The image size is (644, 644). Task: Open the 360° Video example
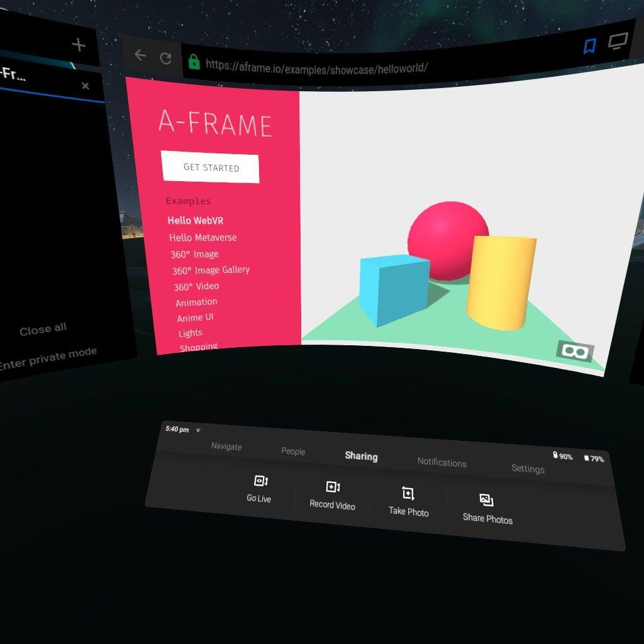click(x=196, y=286)
